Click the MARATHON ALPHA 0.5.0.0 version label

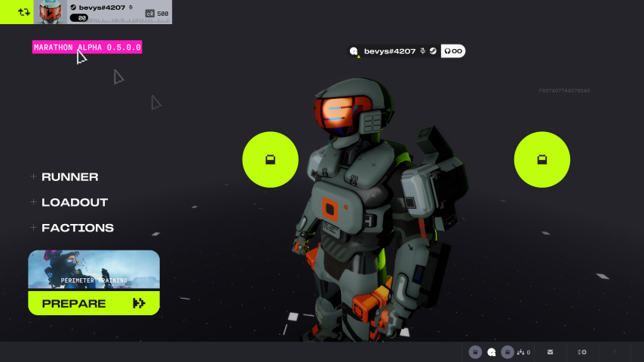tap(87, 48)
